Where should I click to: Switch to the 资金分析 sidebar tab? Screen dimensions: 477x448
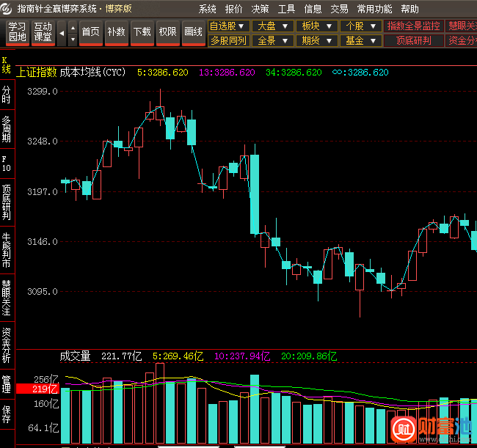(7, 345)
